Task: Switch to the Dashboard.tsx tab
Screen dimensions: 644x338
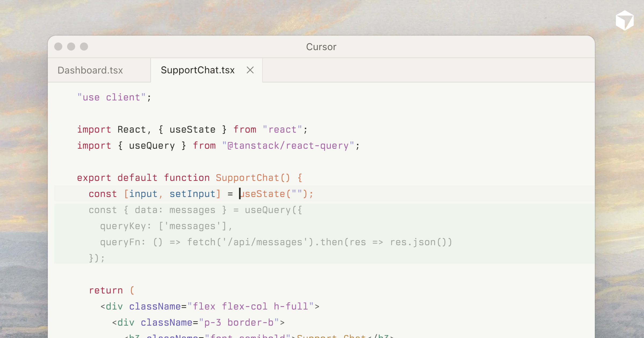Action: pyautogui.click(x=90, y=70)
